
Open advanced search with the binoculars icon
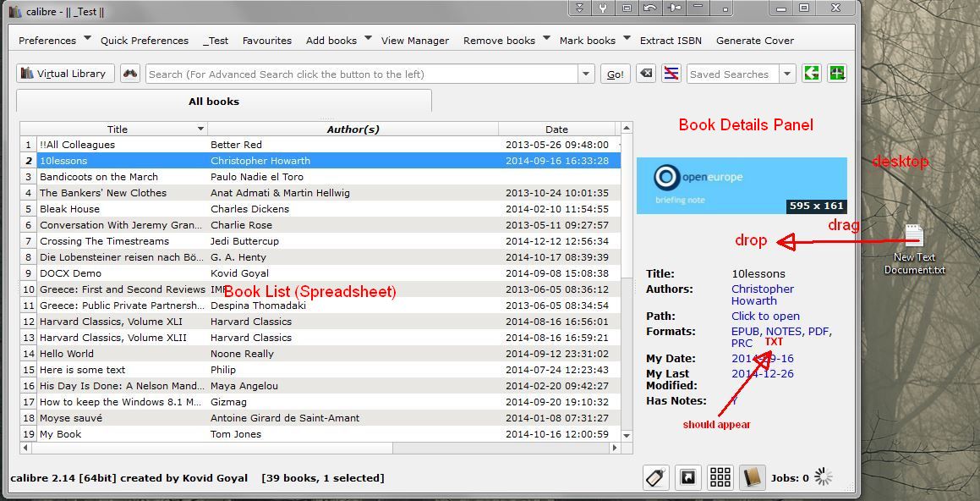130,73
